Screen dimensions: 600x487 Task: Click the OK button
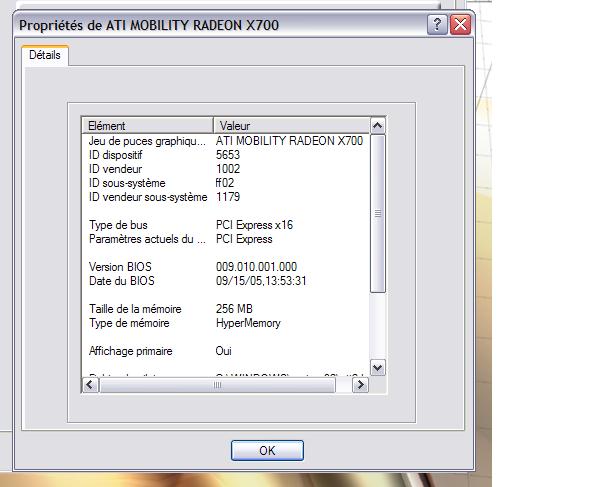click(267, 450)
